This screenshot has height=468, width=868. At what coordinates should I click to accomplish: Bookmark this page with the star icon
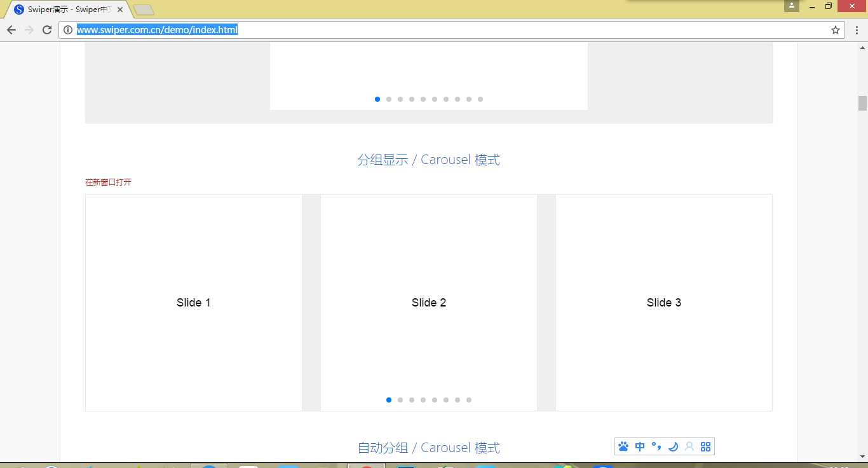tap(836, 30)
